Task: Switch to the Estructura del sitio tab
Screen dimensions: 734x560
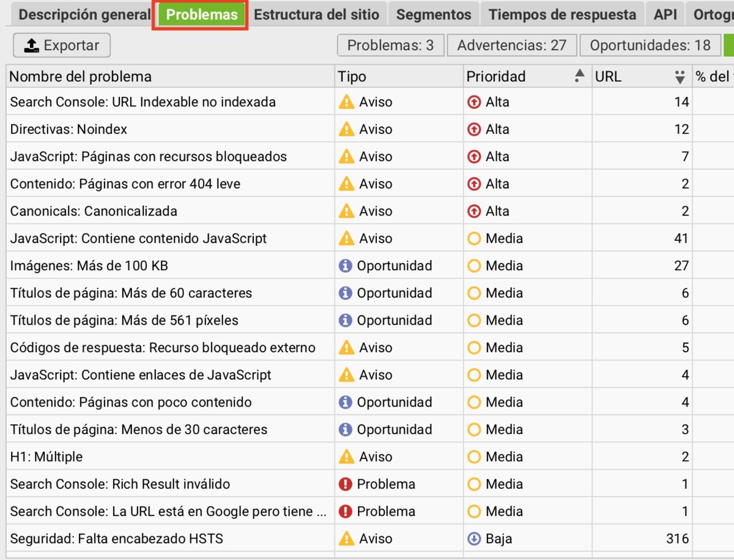Action: [317, 13]
